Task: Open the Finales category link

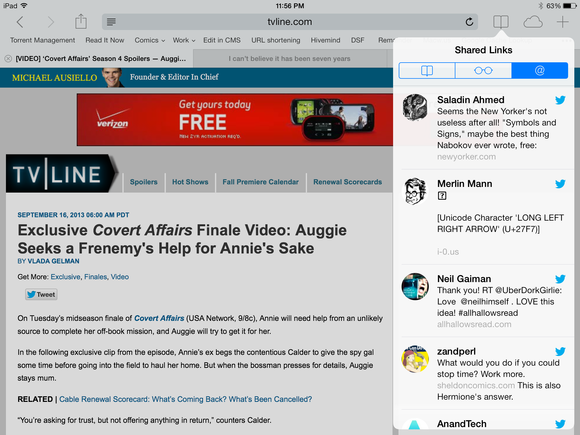Action: point(95,277)
